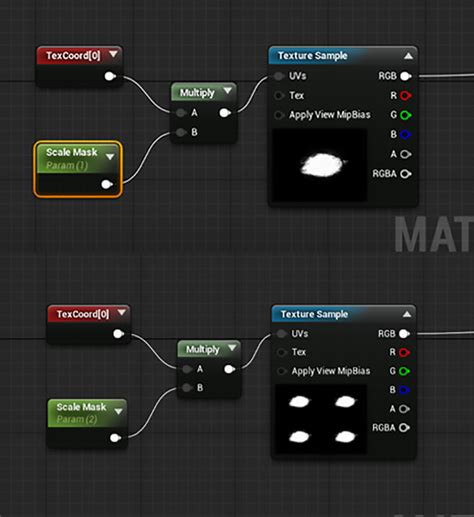This screenshot has height=517, width=474.
Task: Expand the Scale Mask Param (2) node arrow
Action: (x=118, y=411)
